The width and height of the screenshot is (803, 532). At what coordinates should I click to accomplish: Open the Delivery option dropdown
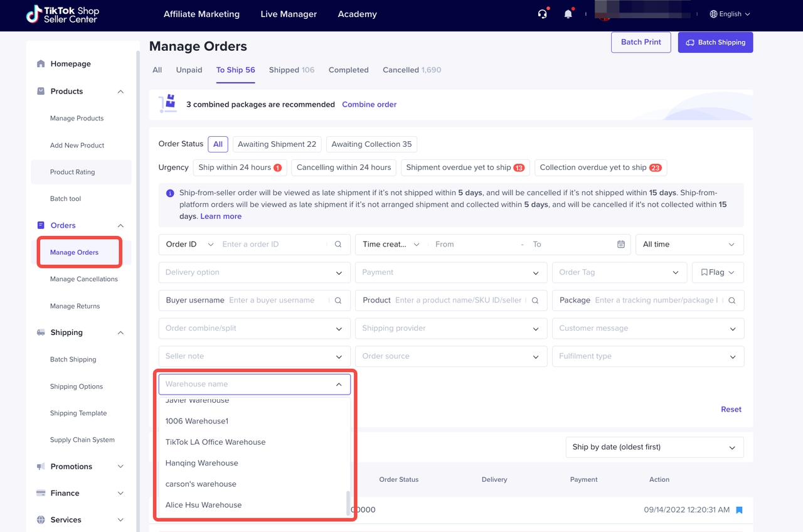tap(254, 272)
